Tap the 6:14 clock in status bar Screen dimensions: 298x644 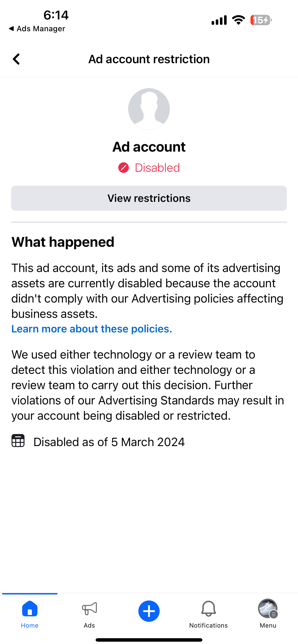click(x=56, y=15)
